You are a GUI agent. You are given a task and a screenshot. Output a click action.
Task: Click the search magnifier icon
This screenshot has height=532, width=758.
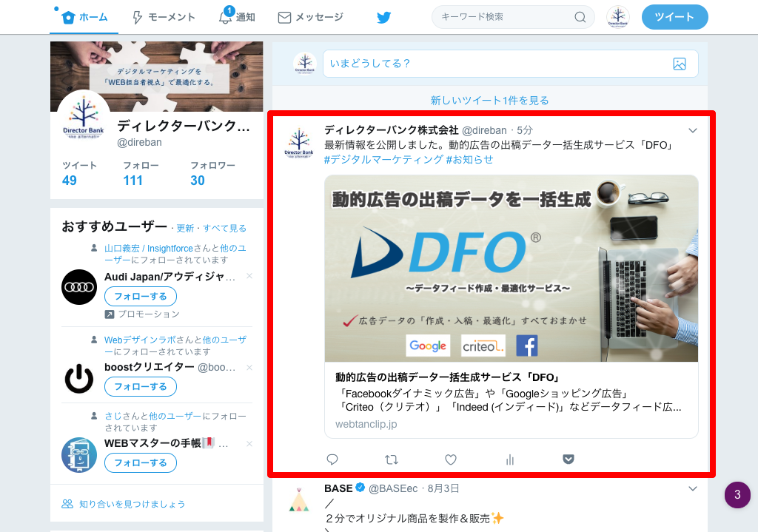580,17
